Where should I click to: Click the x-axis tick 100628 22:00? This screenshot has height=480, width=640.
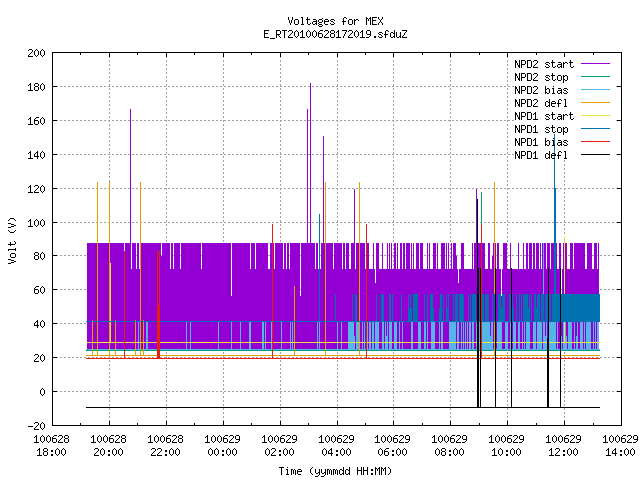(165, 446)
